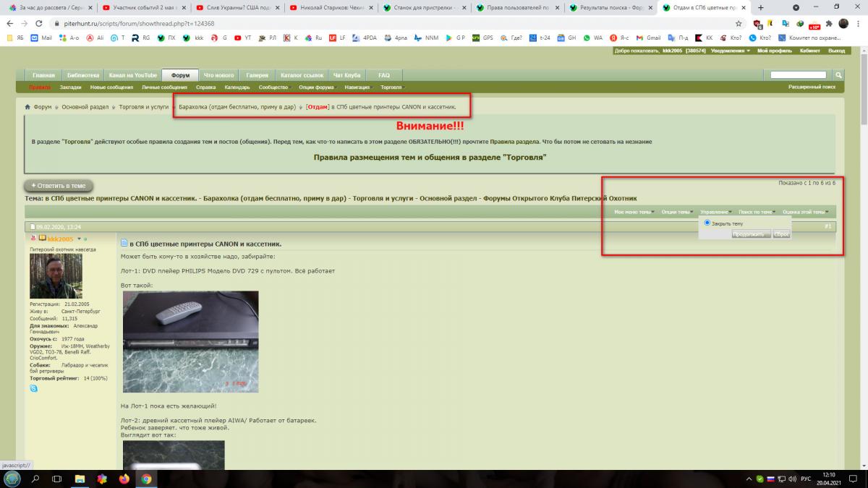Switch to 'Канал на YouTube' tab
The height and width of the screenshot is (488, 868).
(x=132, y=75)
